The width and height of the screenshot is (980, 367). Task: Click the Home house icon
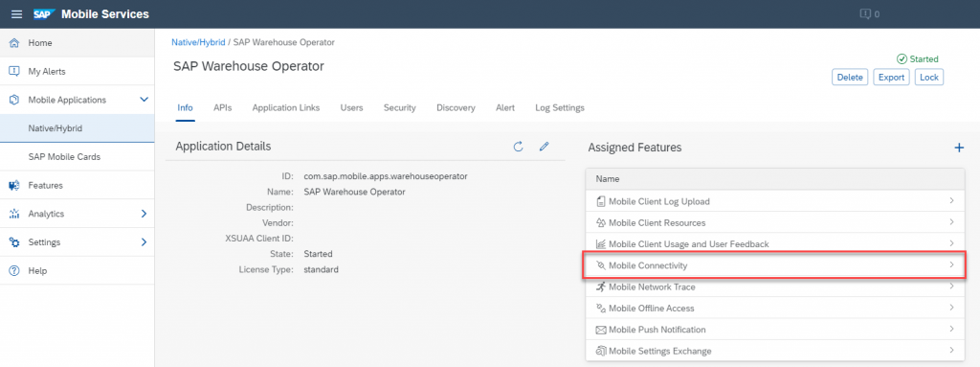14,43
